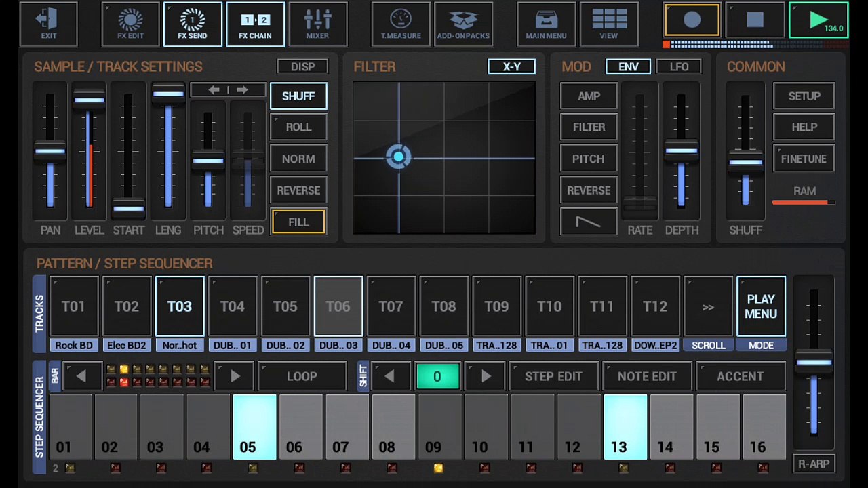Toggle step 05 in the sequencer

coord(254,428)
